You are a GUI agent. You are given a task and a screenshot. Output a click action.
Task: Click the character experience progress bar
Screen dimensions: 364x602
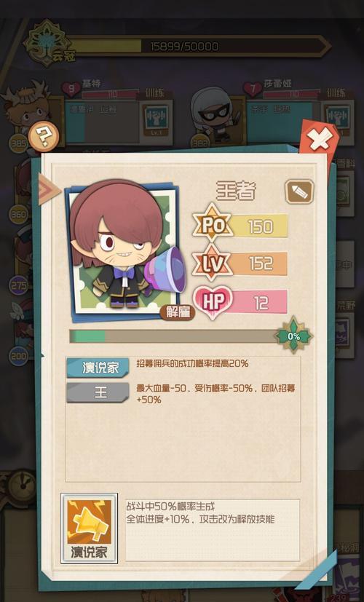173,336
